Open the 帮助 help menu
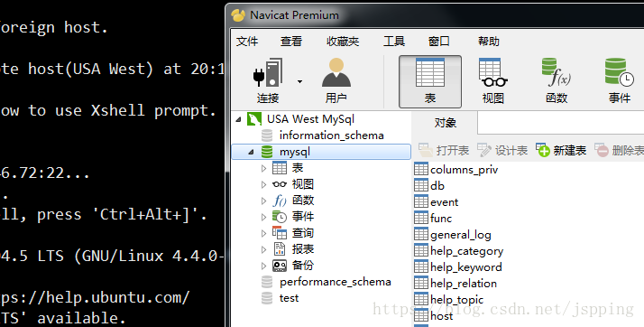Screen dimensions: 644x327 [489, 42]
